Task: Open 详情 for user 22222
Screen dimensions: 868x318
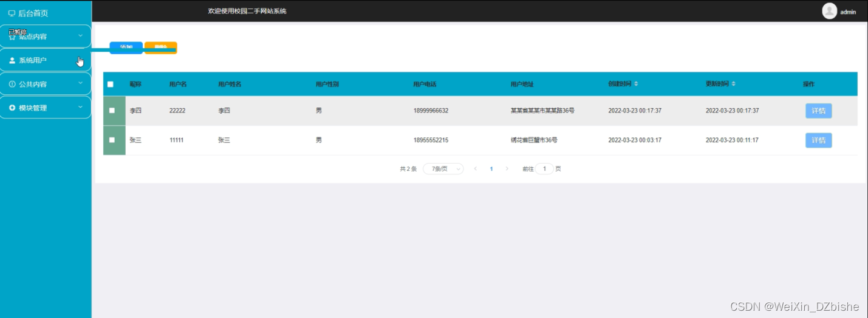Action: (818, 111)
